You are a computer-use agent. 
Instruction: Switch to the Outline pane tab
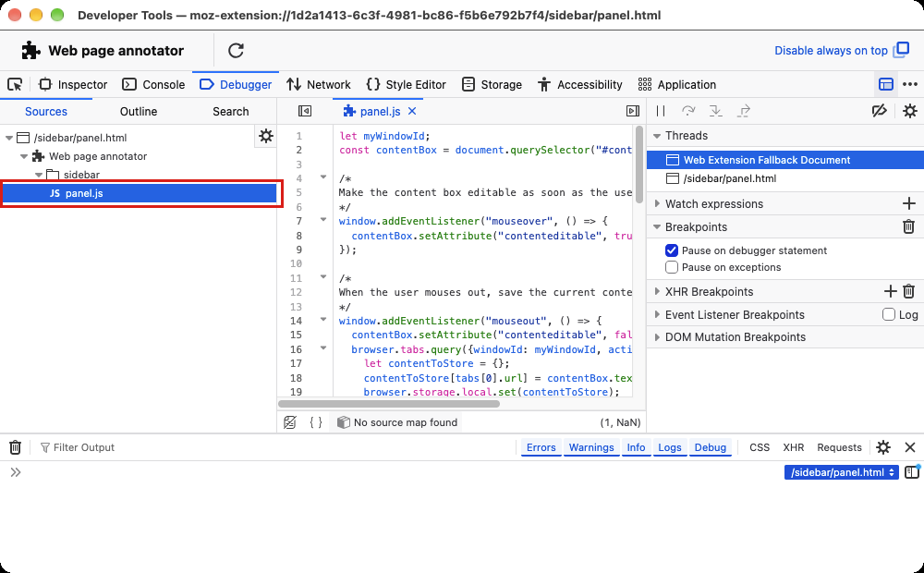[x=139, y=112]
